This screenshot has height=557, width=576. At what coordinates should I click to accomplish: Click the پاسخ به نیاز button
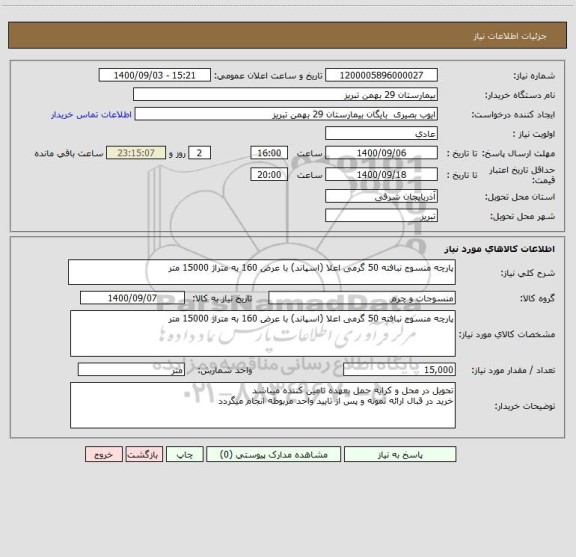click(x=400, y=454)
